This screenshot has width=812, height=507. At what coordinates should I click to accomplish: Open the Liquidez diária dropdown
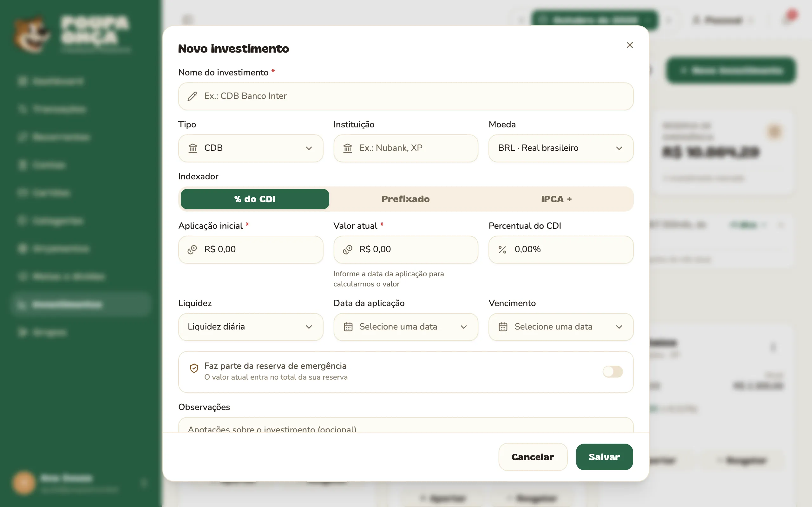click(251, 327)
